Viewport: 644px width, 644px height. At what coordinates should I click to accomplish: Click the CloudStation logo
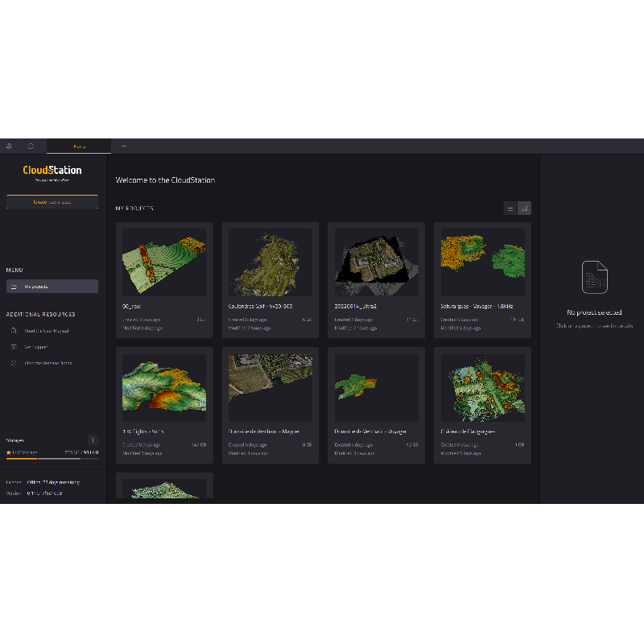[52, 171]
